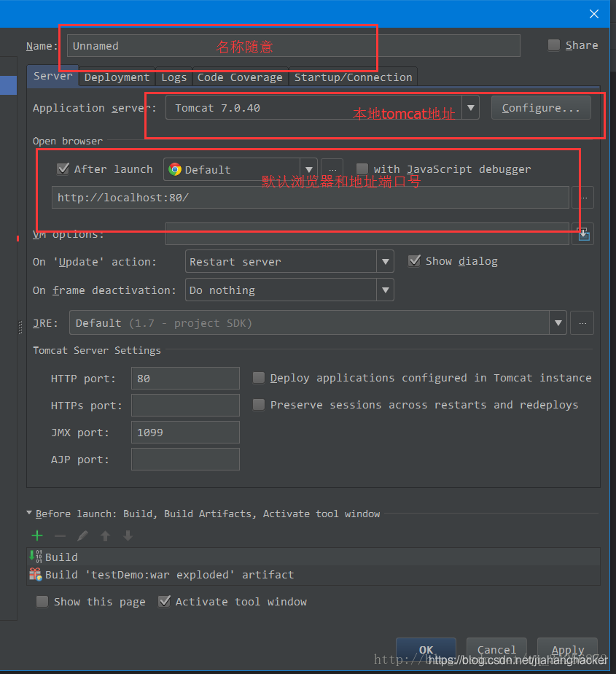
Task: Enable Deploy applications configured in Tomcat instance
Action: coord(259,378)
